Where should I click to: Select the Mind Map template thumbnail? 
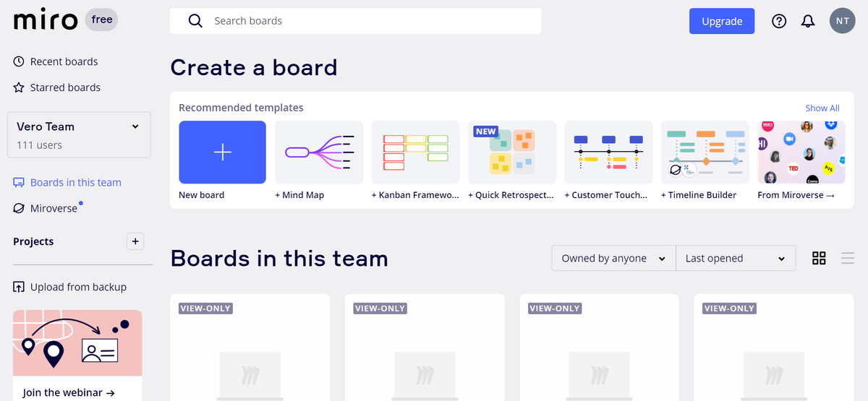319,152
